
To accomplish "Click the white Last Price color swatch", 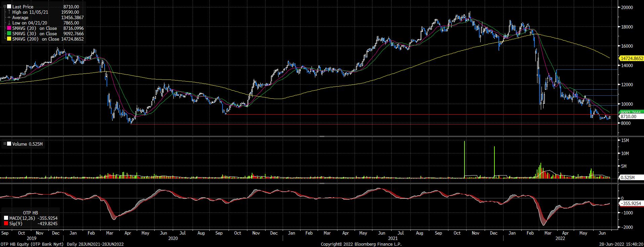I will (x=9, y=7).
